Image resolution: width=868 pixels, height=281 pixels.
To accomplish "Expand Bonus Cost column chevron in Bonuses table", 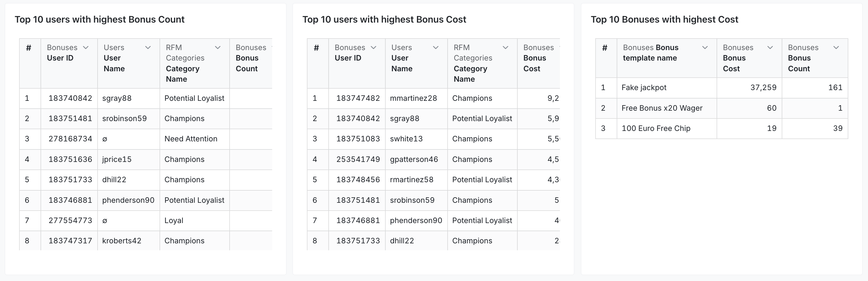I will pyautogui.click(x=770, y=48).
